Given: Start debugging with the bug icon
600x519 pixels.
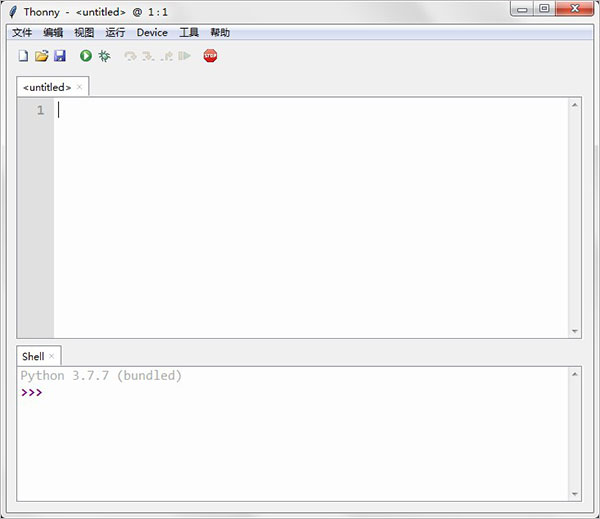Looking at the screenshot, I should tap(104, 56).
